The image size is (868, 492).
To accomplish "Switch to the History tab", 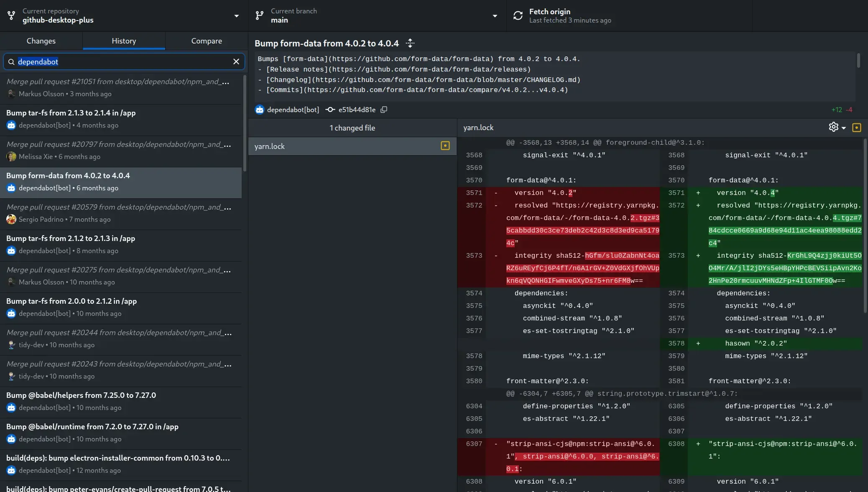I will (x=124, y=41).
